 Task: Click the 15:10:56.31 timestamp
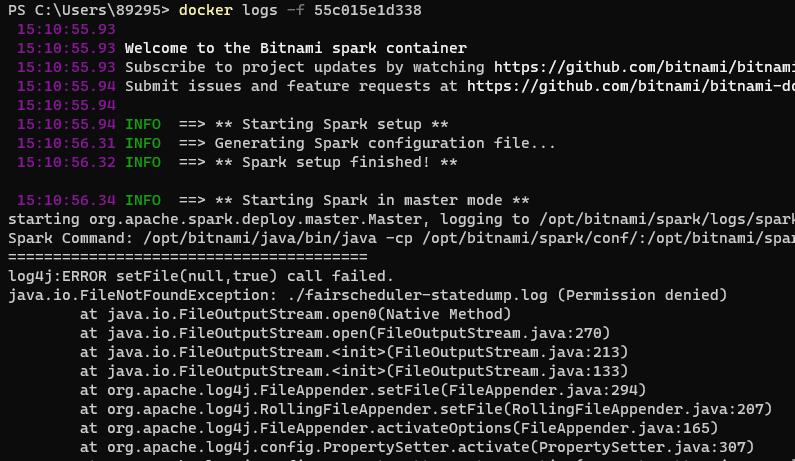65,143
